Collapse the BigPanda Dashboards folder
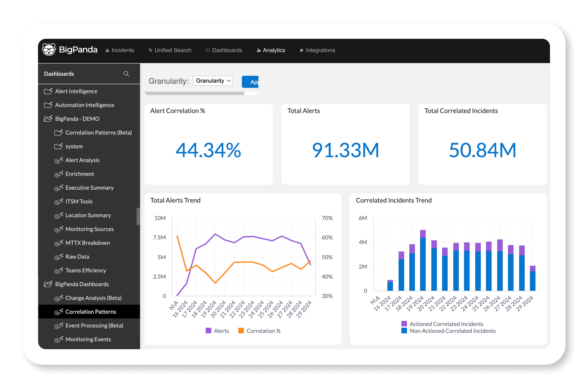The width and height of the screenshot is (588, 388). pyautogui.click(x=89, y=284)
